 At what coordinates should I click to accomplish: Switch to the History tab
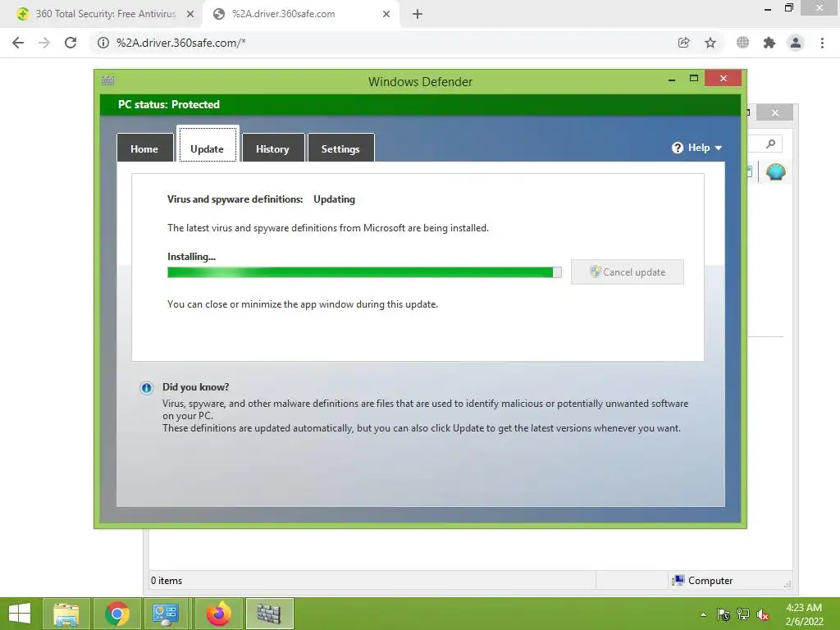(x=272, y=148)
